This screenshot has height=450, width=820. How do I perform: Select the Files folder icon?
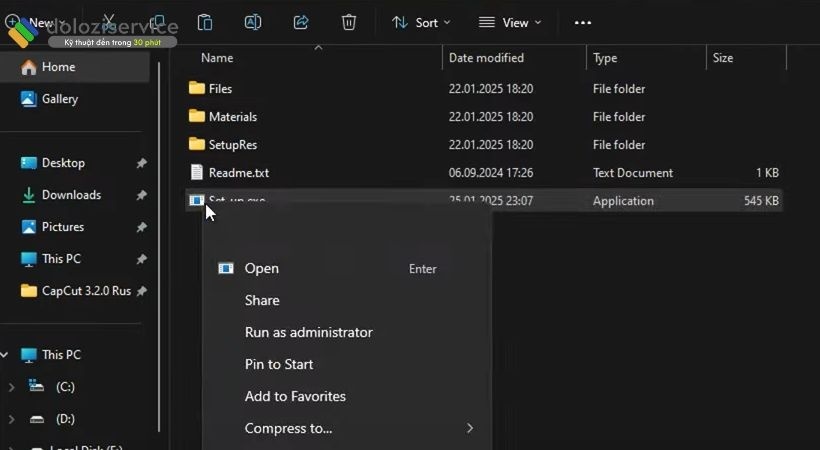197,88
